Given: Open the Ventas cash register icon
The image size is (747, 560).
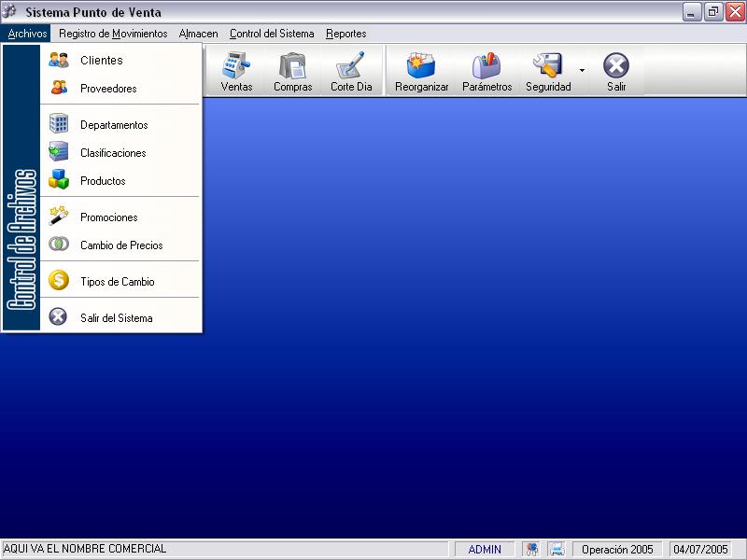Looking at the screenshot, I should [236, 72].
